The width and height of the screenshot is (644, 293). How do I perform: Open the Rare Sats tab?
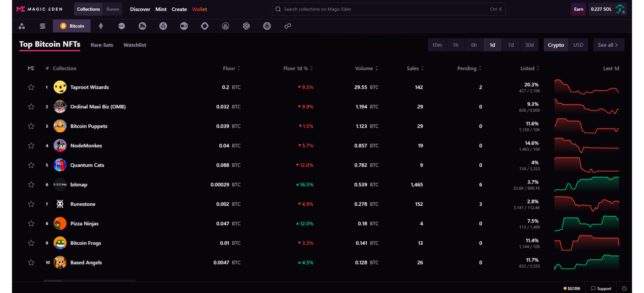click(102, 45)
